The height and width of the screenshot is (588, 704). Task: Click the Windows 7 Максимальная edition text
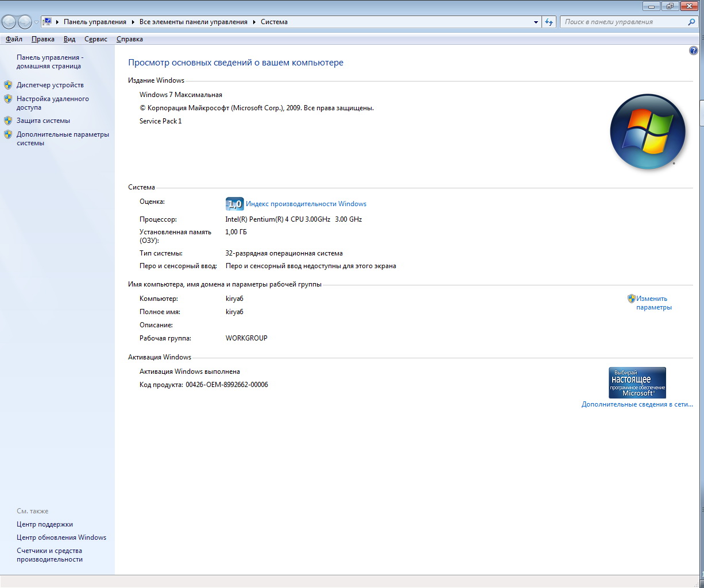click(181, 95)
